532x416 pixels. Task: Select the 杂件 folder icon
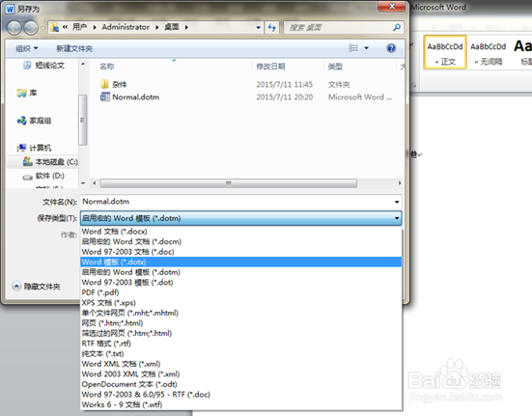tap(104, 84)
